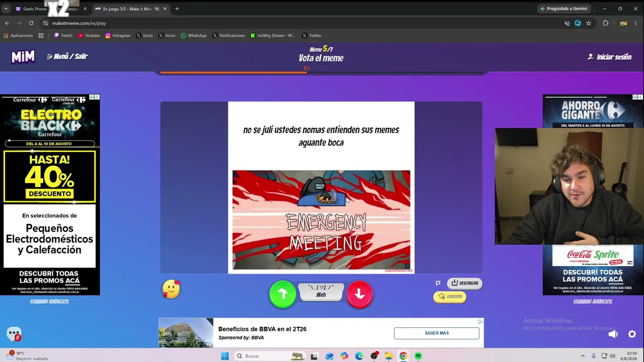644x362 pixels.
Task: Open the Twitch bookmark
Action: point(63,35)
